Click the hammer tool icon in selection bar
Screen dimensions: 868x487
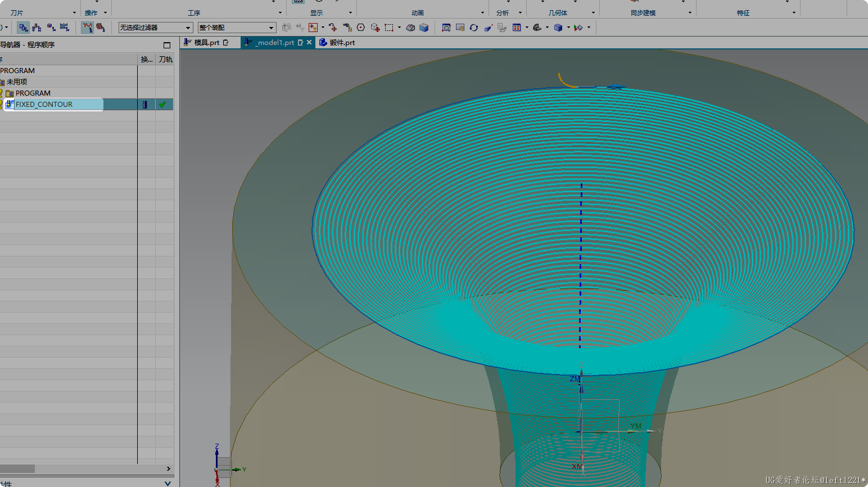347,28
